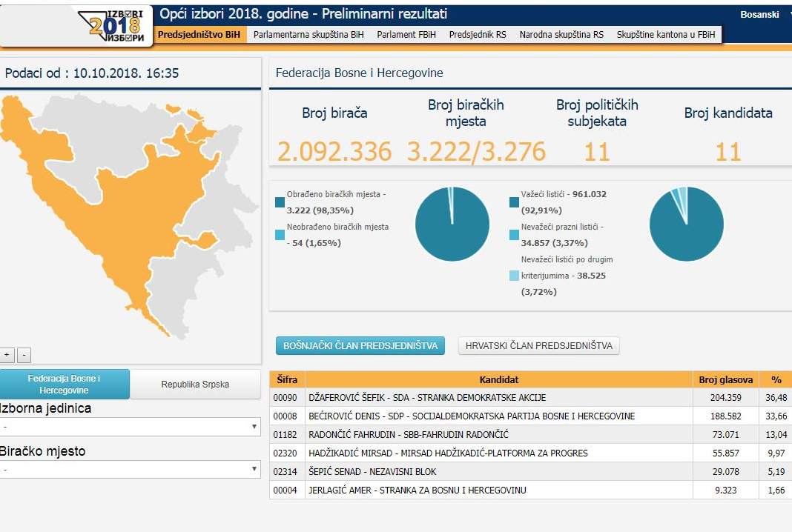The image size is (792, 532).
Task: Click the ballots validity pie chart
Action: 687,224
